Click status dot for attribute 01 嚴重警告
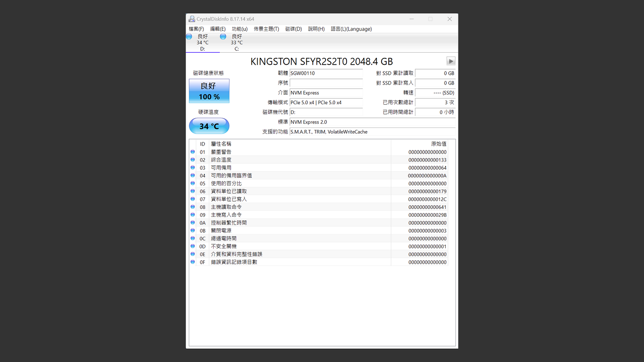644x362 pixels. 193,152
